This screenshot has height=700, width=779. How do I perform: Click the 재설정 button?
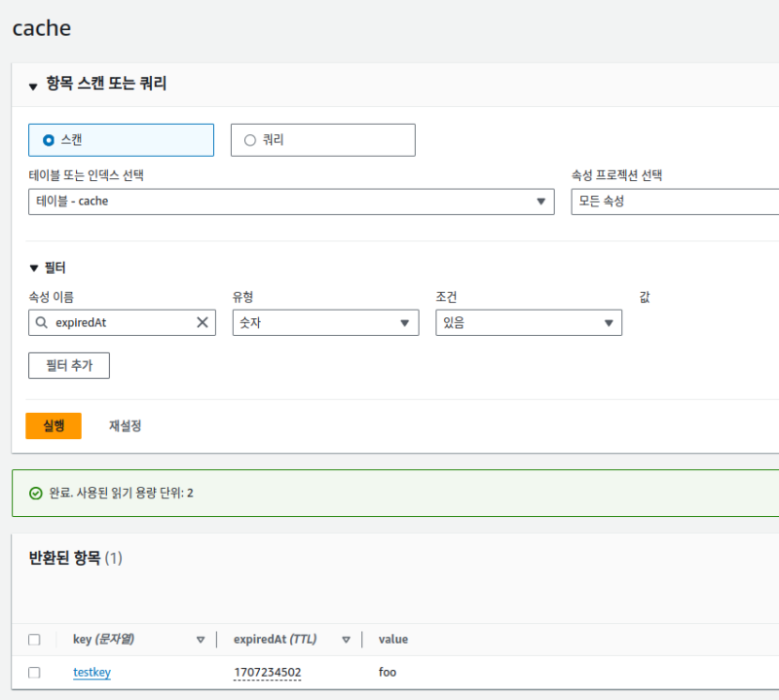(x=125, y=425)
